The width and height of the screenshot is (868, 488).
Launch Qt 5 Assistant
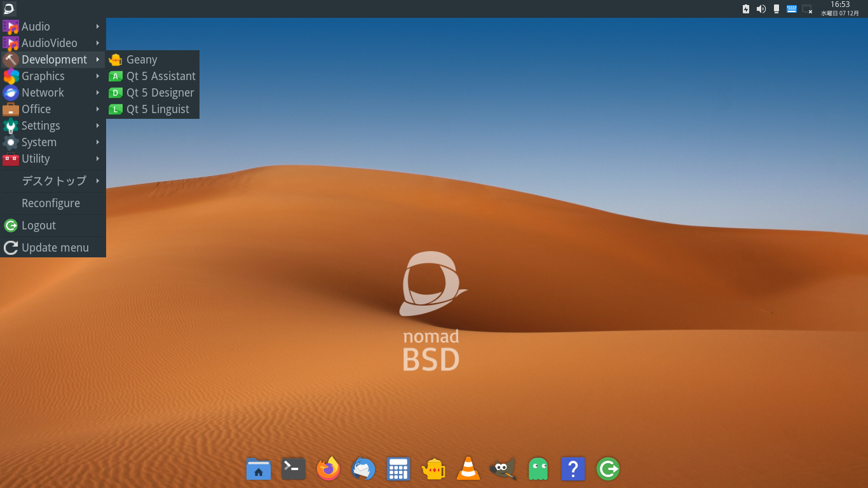tap(153, 76)
